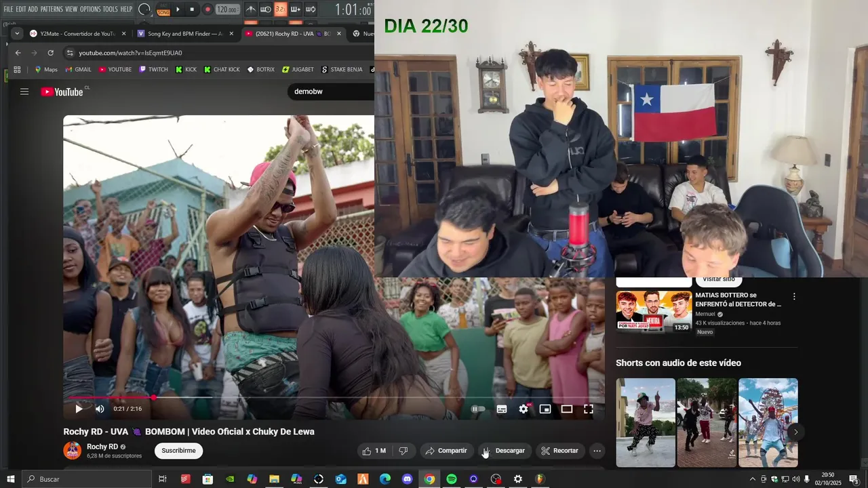
Task: Show next Shorts with right arrow
Action: 795,432
